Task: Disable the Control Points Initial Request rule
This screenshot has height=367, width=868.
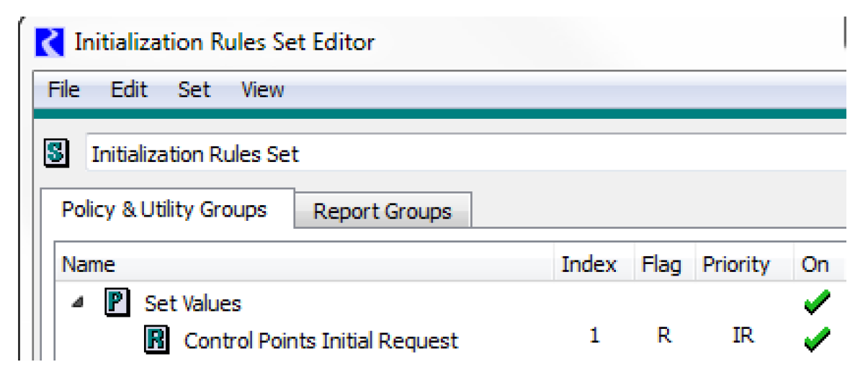Action: click(x=816, y=337)
